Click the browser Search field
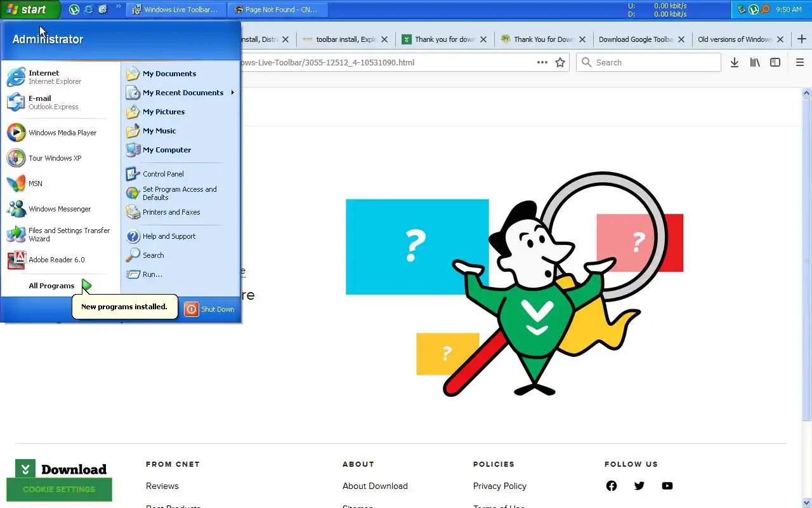The image size is (812, 508). [x=648, y=62]
